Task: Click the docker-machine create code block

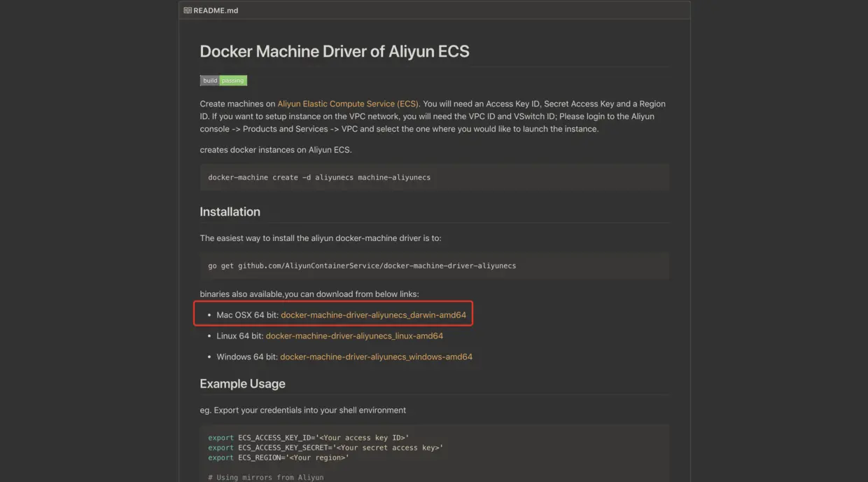Action: [434, 177]
